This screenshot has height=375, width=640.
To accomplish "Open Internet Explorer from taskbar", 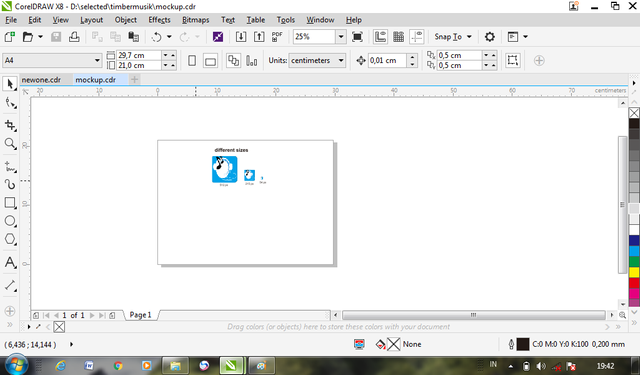I will coord(60,366).
